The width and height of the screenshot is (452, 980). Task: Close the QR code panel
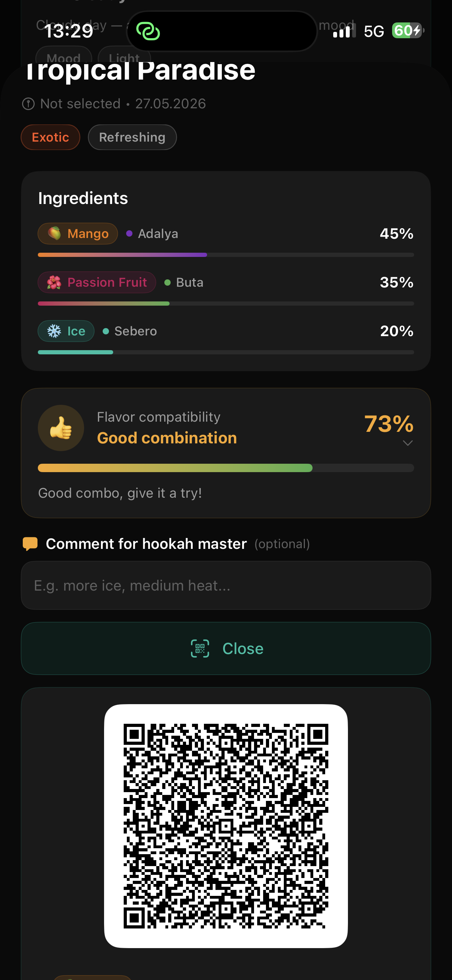coord(226,649)
